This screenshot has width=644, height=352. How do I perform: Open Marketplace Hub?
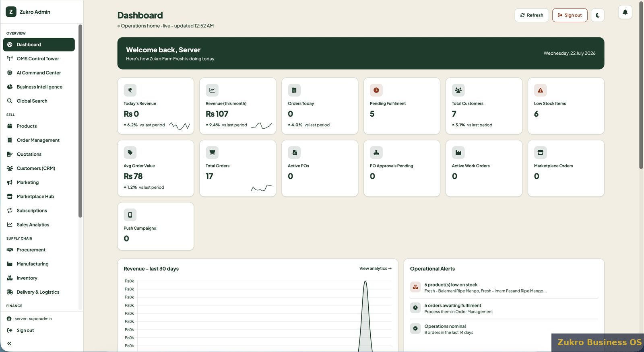[x=39, y=196]
